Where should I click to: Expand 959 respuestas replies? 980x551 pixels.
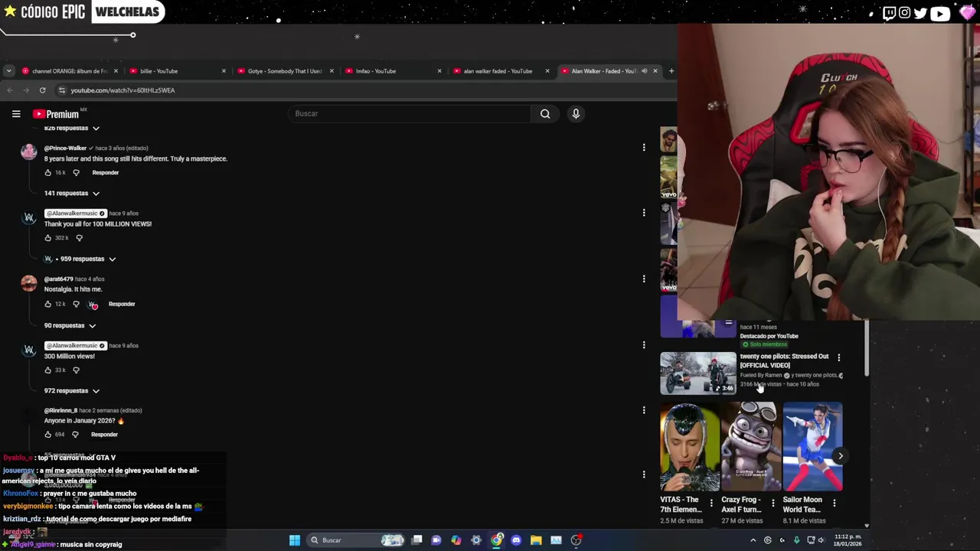[x=81, y=259]
